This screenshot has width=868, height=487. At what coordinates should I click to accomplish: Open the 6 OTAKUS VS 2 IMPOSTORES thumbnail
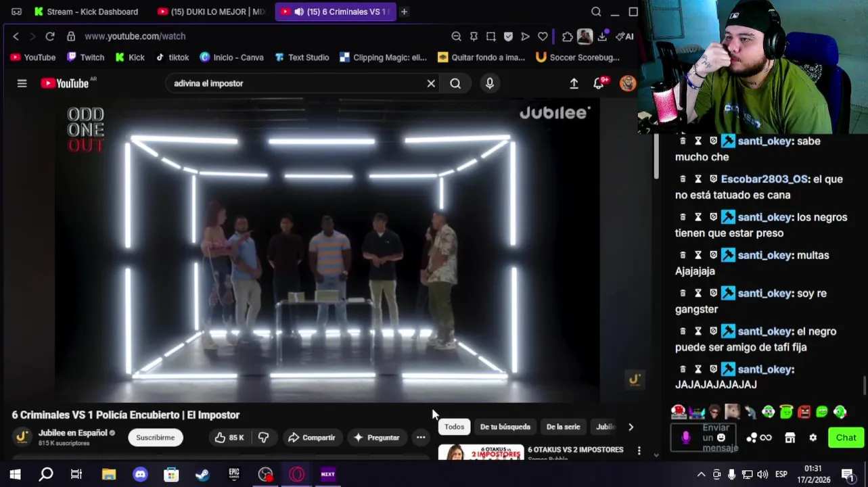pyautogui.click(x=481, y=452)
